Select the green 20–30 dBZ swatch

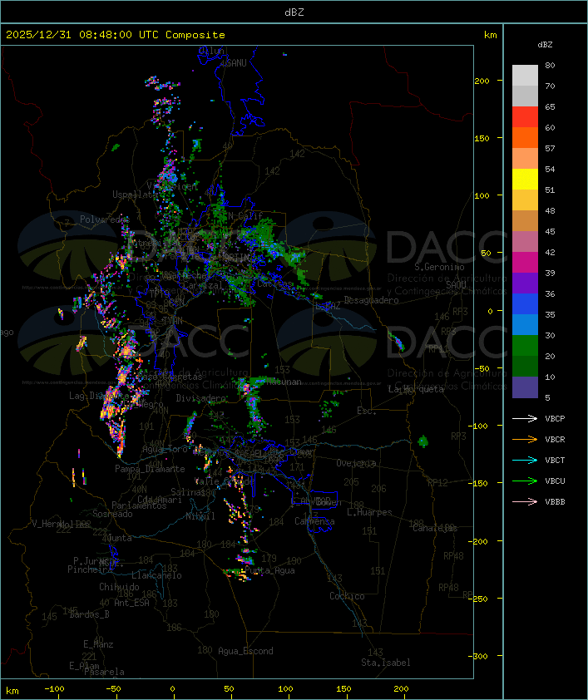point(525,345)
